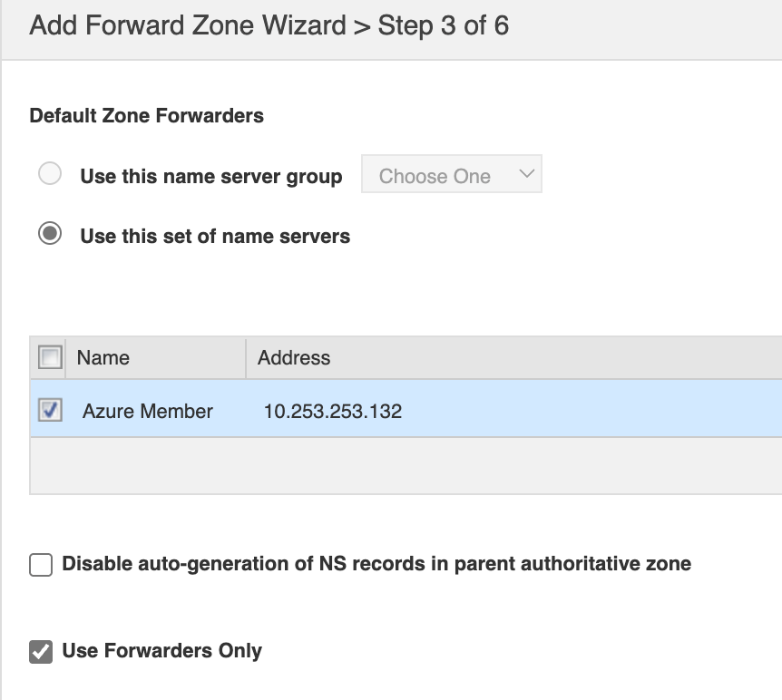The width and height of the screenshot is (782, 700).
Task: Uncheck the Use Forwarders Only checkbox
Action: (x=41, y=652)
